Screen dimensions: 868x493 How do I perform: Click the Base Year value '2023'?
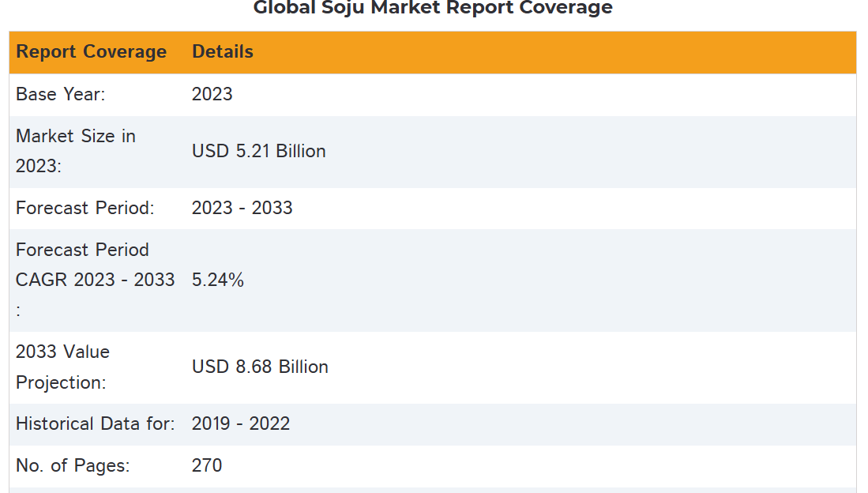tap(212, 94)
